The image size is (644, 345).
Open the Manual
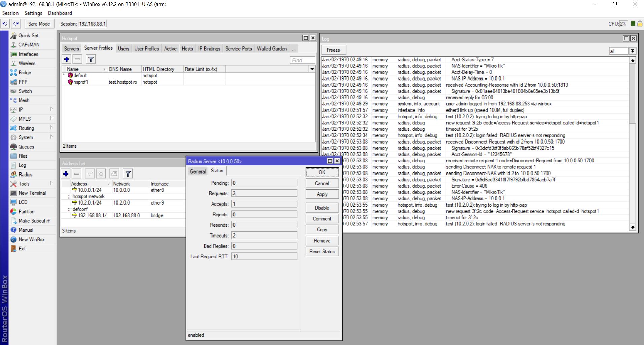26,230
